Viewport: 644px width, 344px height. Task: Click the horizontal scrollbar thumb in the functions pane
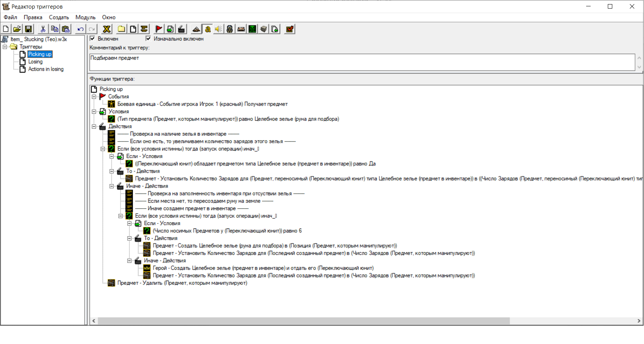[x=304, y=321]
